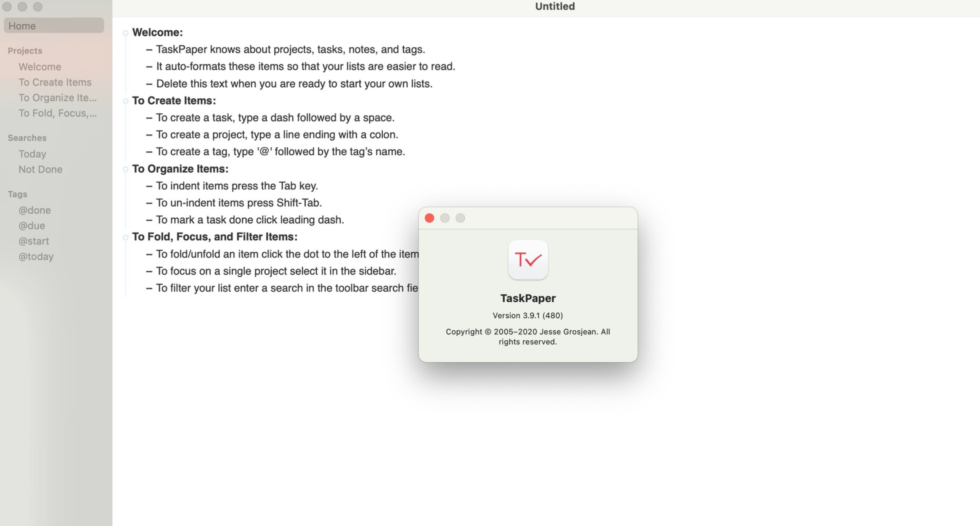The height and width of the screenshot is (526, 980).
Task: Toggle dash of 'Delete this text when' task
Action: pos(149,84)
